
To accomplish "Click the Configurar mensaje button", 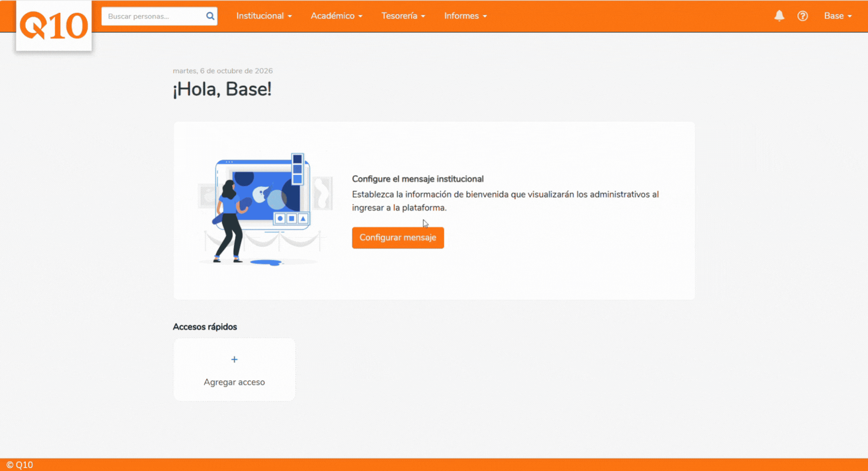I will coord(398,237).
